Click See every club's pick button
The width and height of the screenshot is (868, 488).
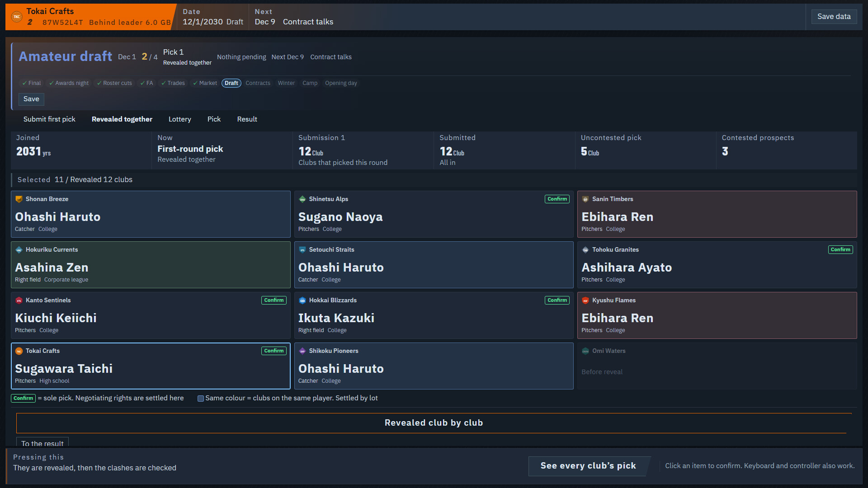(588, 466)
